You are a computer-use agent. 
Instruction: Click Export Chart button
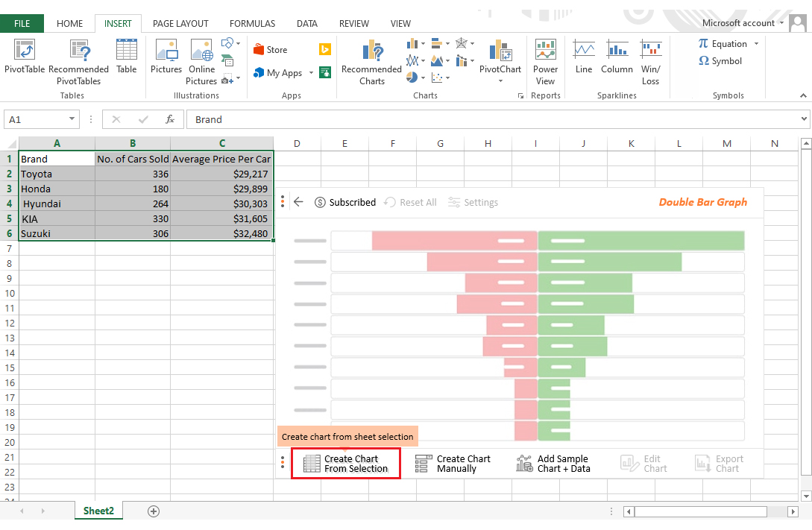tap(720, 464)
